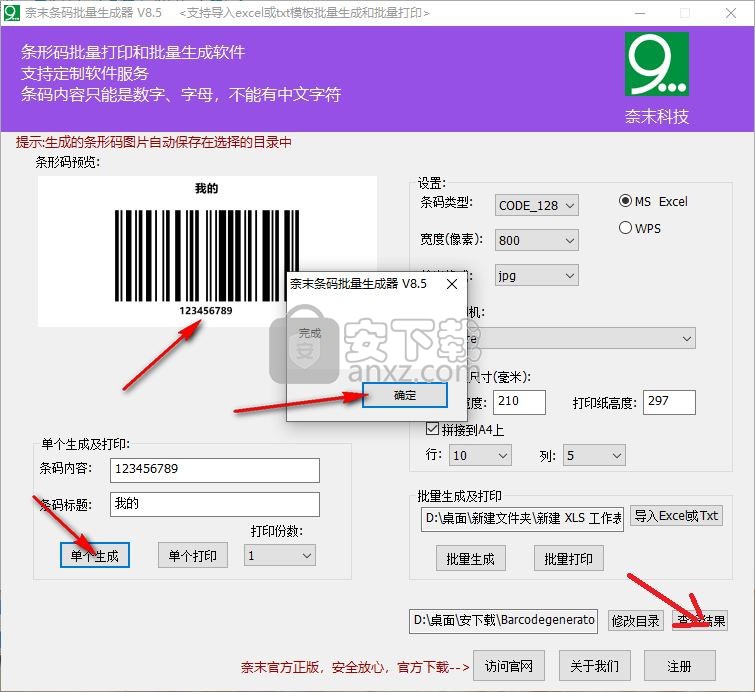Expand the printer selection dropdown
Image resolution: width=755 pixels, height=692 pixels.
pyautogui.click(x=687, y=339)
